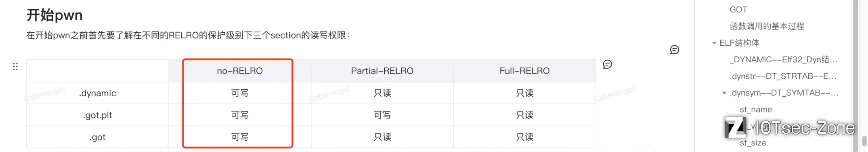The image size is (868, 152).
Task: Click the table drag handle dots icon
Action: [x=15, y=67]
